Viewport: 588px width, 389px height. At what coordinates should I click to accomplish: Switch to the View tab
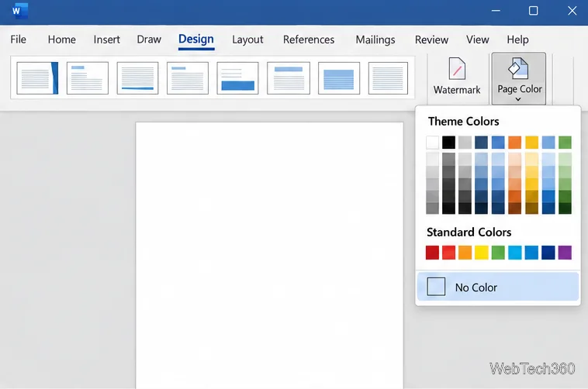coord(477,40)
